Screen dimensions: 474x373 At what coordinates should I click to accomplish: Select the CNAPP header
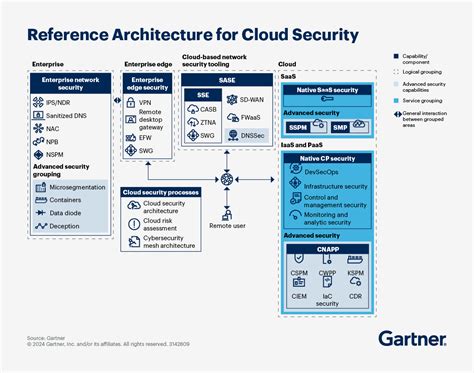(328, 249)
